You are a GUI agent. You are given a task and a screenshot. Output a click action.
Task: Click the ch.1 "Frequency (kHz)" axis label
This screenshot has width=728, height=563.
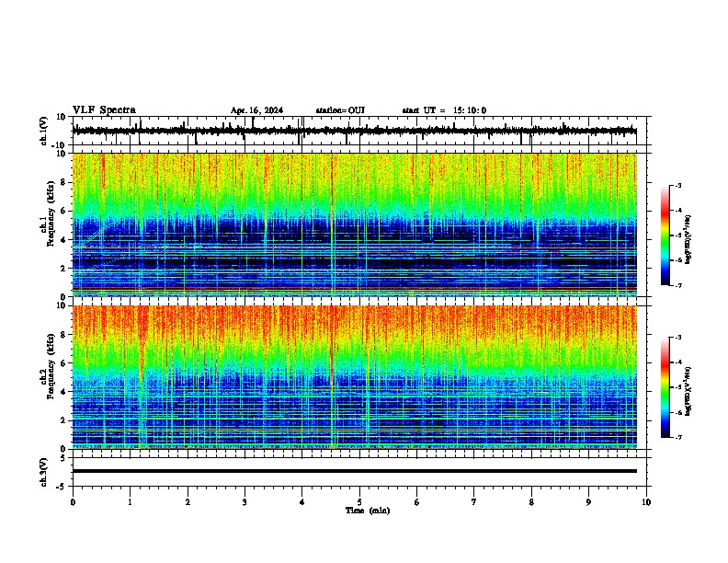[x=51, y=214]
